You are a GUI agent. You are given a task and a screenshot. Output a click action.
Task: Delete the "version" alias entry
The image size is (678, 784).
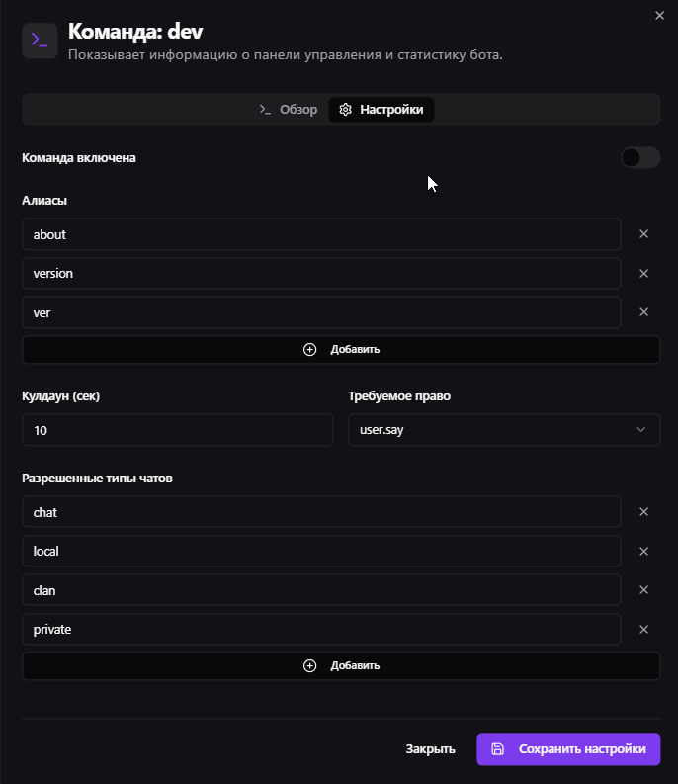click(643, 274)
